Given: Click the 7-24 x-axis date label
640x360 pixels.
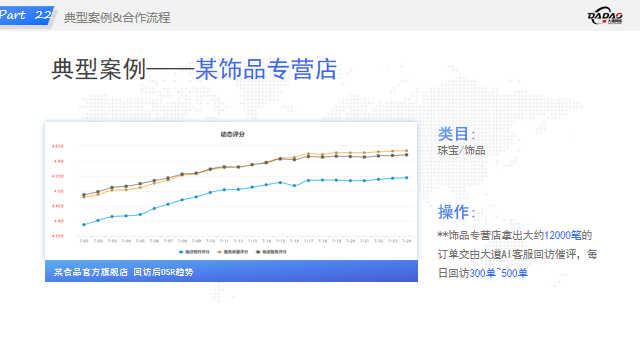Looking at the screenshot, I should (407, 241).
